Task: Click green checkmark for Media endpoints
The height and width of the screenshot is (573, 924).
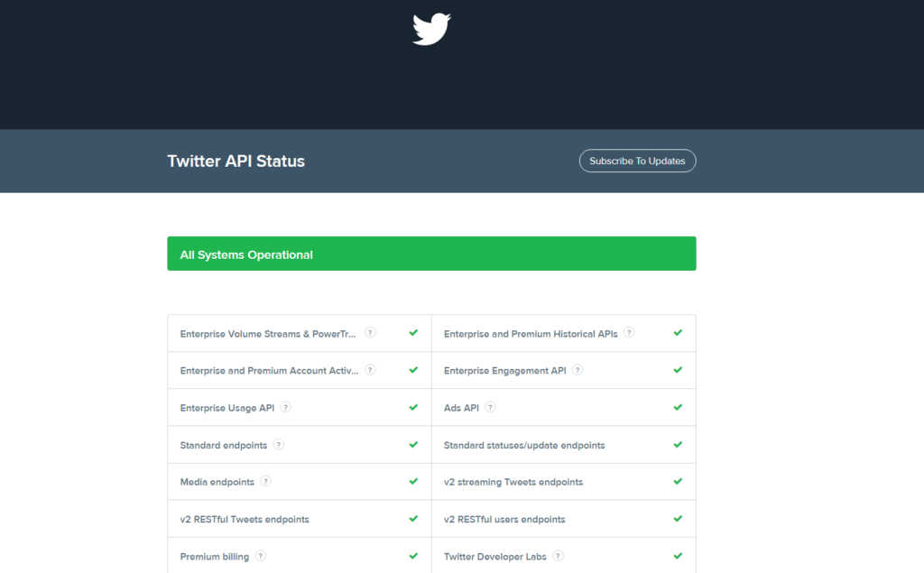Action: (413, 481)
